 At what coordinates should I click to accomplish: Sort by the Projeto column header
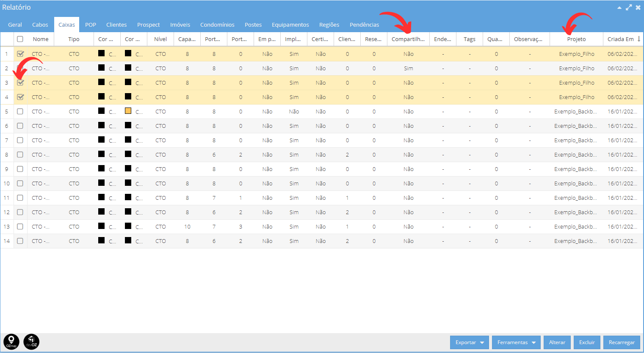point(576,39)
